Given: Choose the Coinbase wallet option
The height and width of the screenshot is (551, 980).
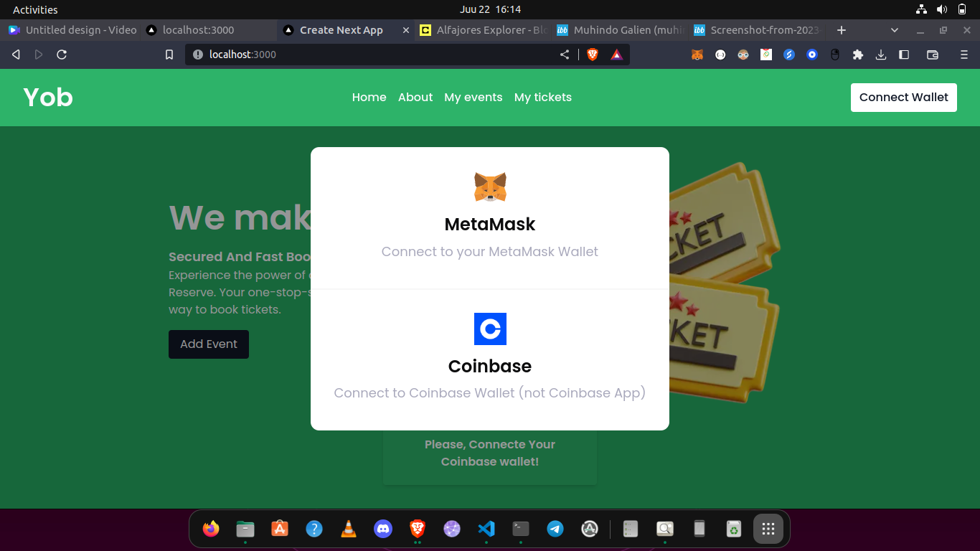Looking at the screenshot, I should coord(490,359).
